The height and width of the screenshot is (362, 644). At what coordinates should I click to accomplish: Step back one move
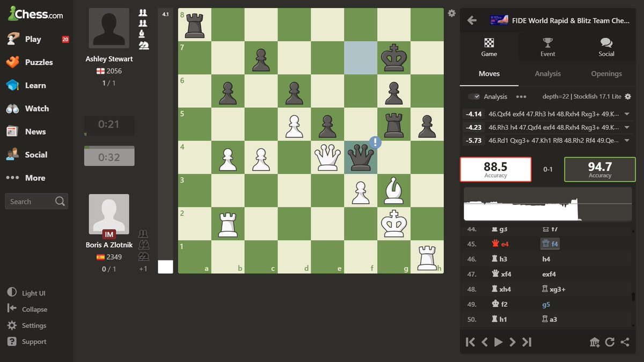click(485, 342)
